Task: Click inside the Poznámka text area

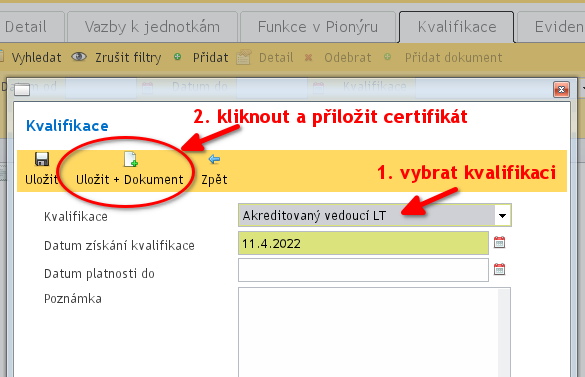Action: [x=368, y=332]
